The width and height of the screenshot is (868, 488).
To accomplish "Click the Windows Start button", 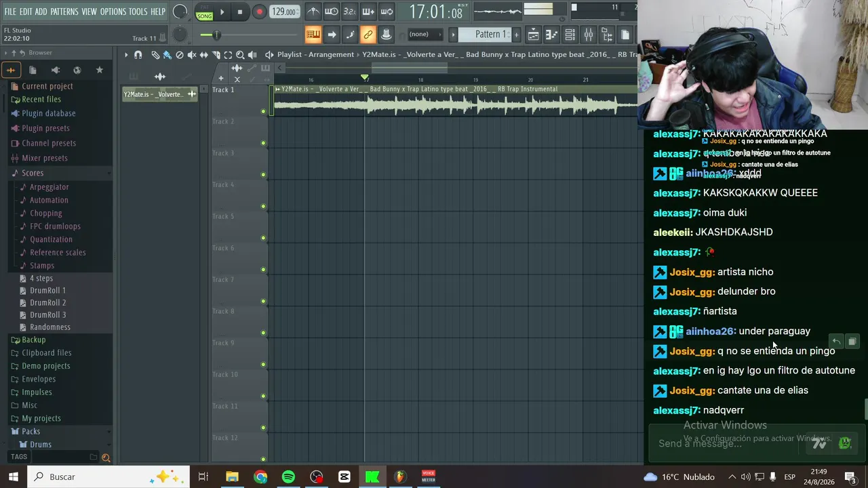I will 14,476.
